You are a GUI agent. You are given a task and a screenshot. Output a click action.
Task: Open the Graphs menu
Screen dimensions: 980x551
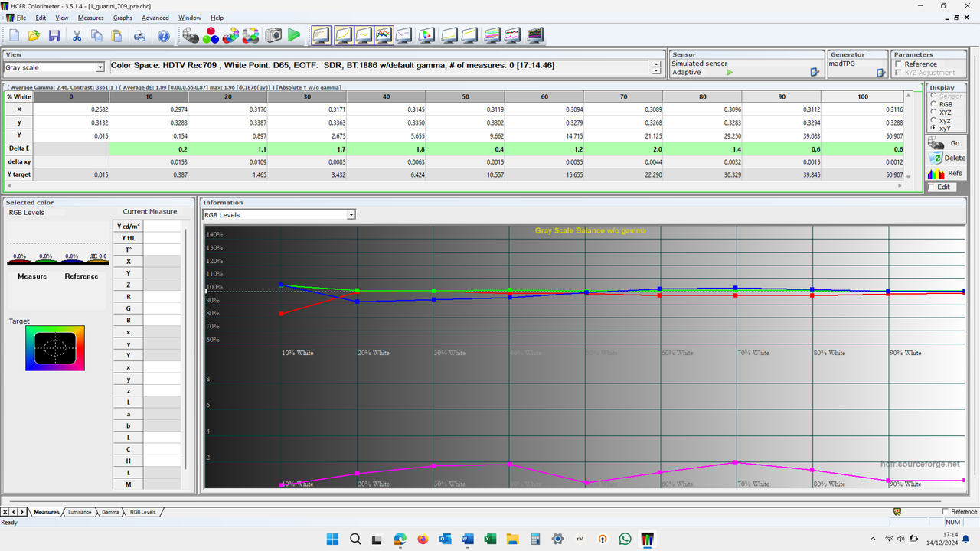point(122,18)
